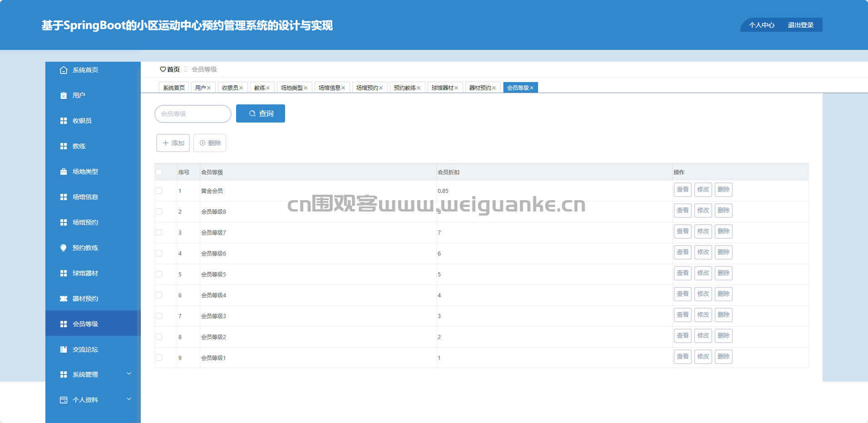Close the 球馆器材 tab with its X
The height and width of the screenshot is (423, 868).
click(x=456, y=88)
